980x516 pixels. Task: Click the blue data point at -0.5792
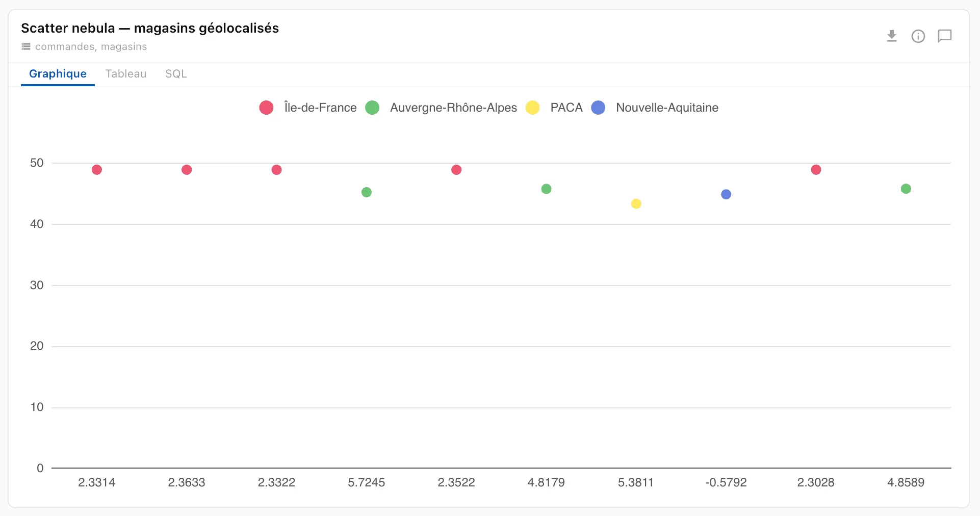point(726,194)
